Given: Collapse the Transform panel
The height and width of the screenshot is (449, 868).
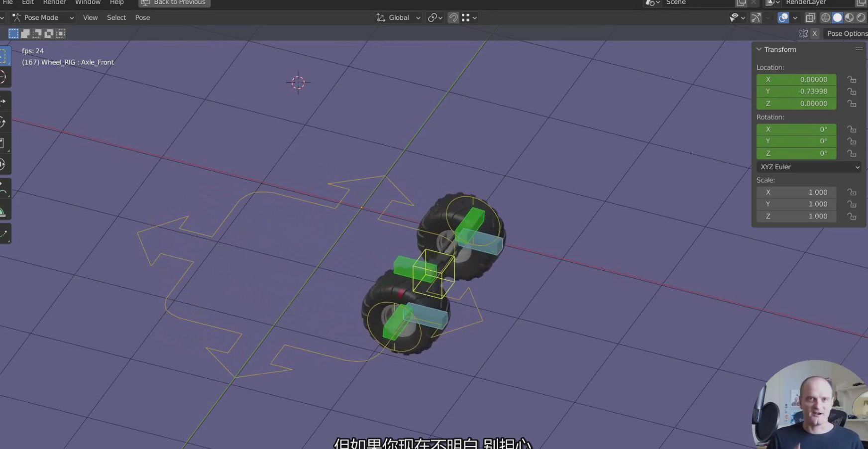Looking at the screenshot, I should pyautogui.click(x=759, y=49).
